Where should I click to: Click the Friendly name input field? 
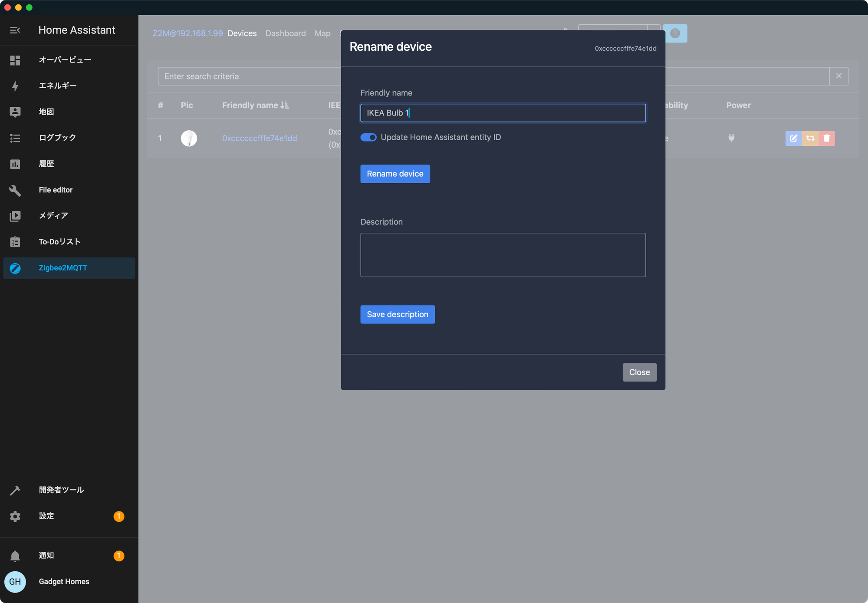pyautogui.click(x=503, y=112)
